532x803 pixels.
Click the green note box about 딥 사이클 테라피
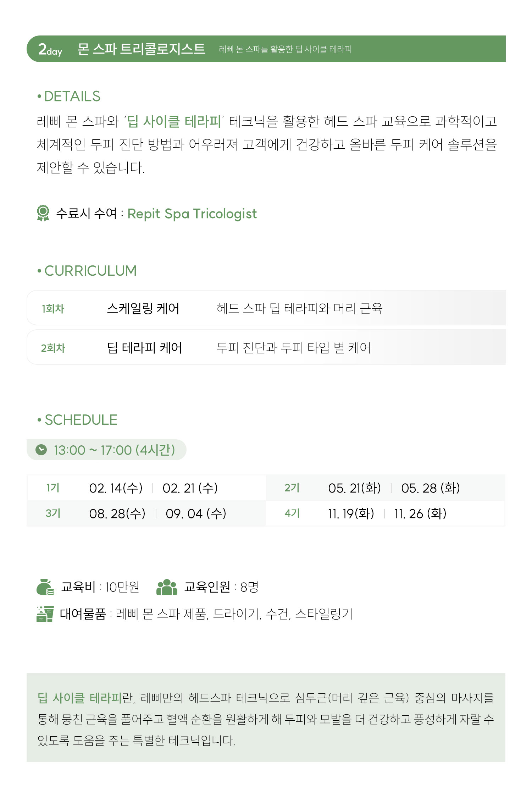pyautogui.click(x=266, y=717)
